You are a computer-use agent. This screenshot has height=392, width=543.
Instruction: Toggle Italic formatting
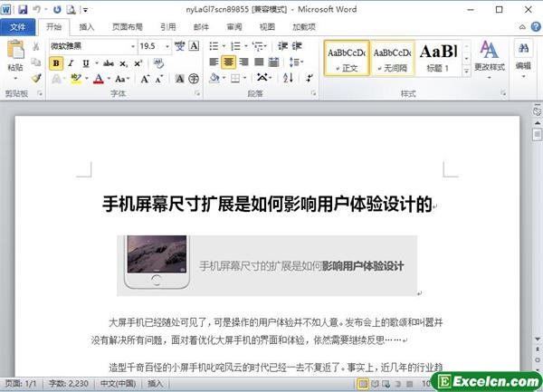tap(70, 63)
